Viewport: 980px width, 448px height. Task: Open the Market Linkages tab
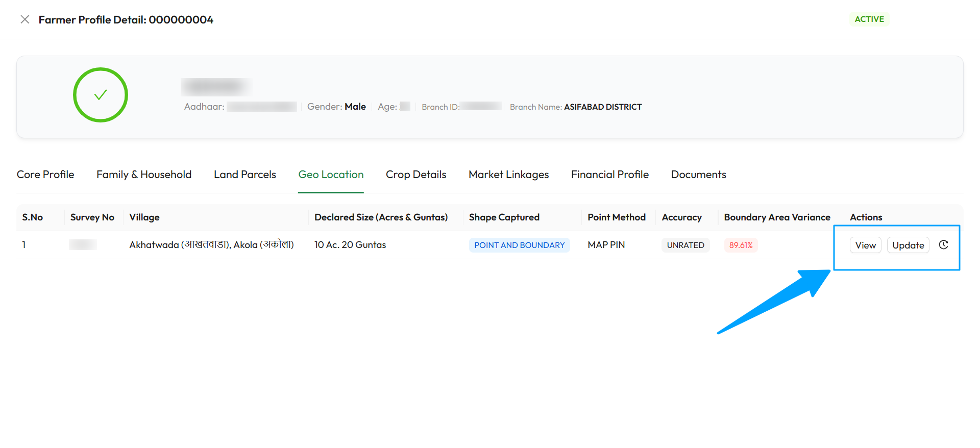coord(509,175)
